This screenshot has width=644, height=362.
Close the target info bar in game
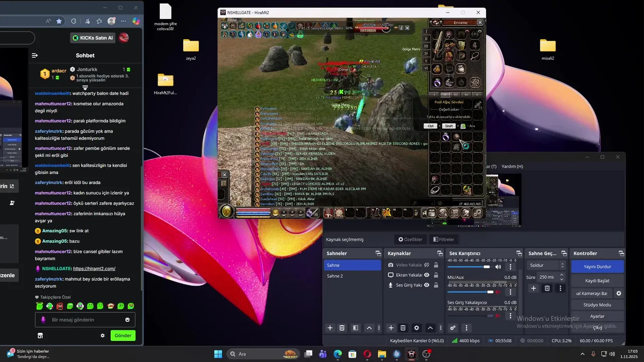407,28
